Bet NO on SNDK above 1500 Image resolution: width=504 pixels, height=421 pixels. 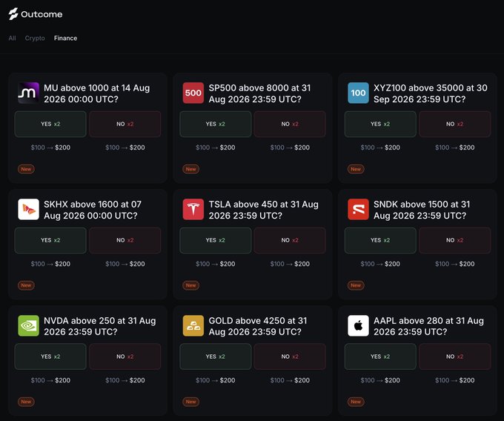(x=455, y=240)
